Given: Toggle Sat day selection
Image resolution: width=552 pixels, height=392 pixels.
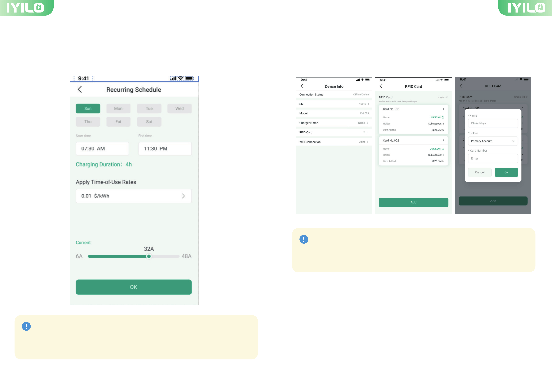Looking at the screenshot, I should [x=149, y=122].
